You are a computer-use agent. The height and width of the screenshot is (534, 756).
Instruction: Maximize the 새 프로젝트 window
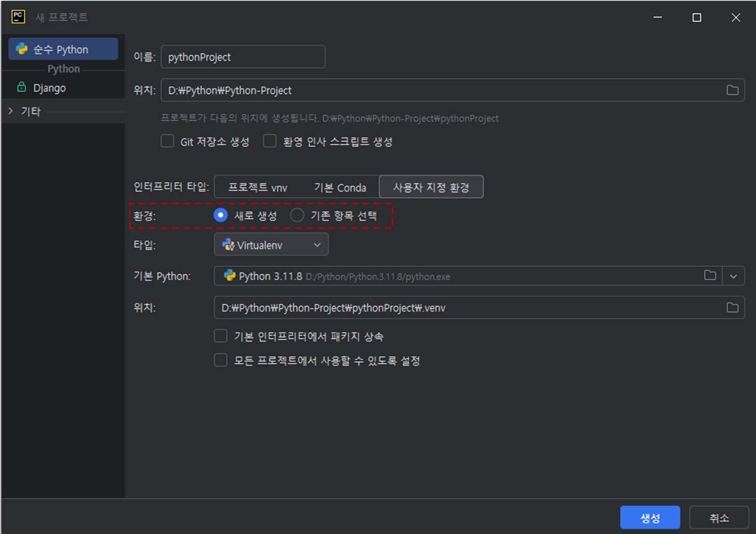click(x=697, y=17)
